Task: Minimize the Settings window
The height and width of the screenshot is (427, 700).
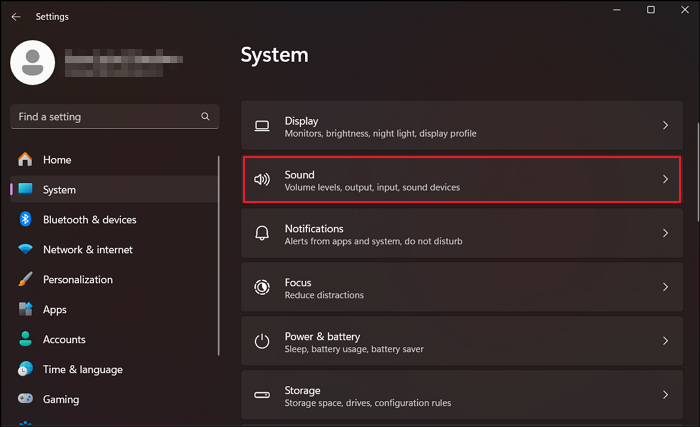Action: pyautogui.click(x=617, y=10)
